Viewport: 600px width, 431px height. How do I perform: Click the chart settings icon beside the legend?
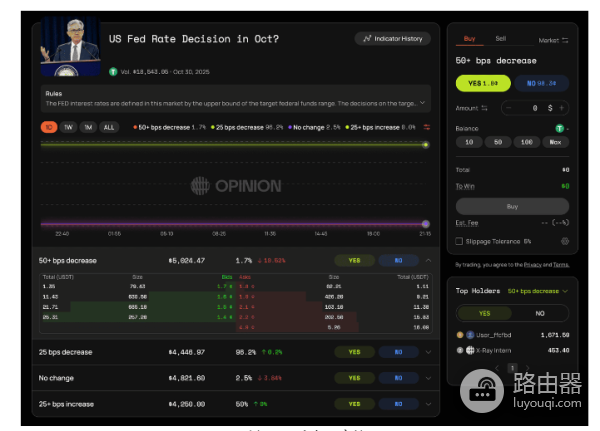coord(427,127)
